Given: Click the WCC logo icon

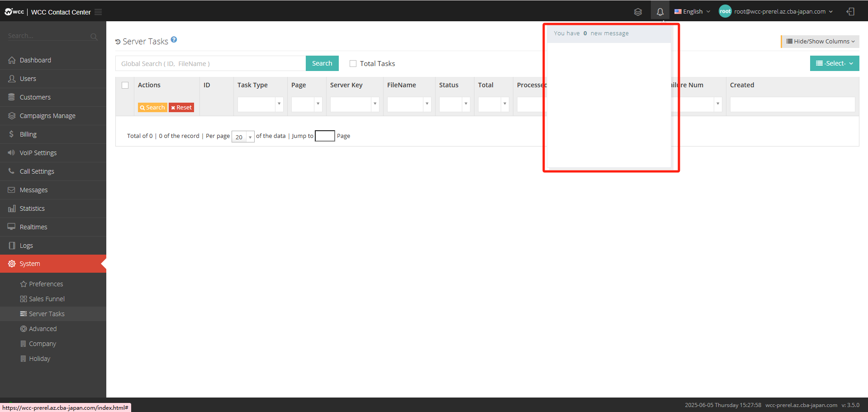Looking at the screenshot, I should coord(14,12).
